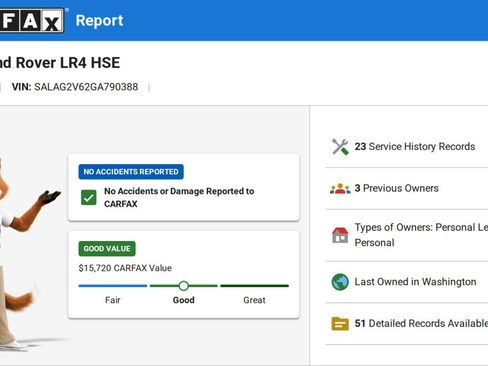Click the globe icon for last owned location
Screen dimensions: 488x366
click(340, 282)
